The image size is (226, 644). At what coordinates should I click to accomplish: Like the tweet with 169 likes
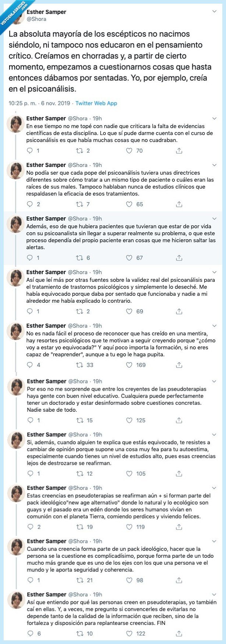(x=129, y=365)
